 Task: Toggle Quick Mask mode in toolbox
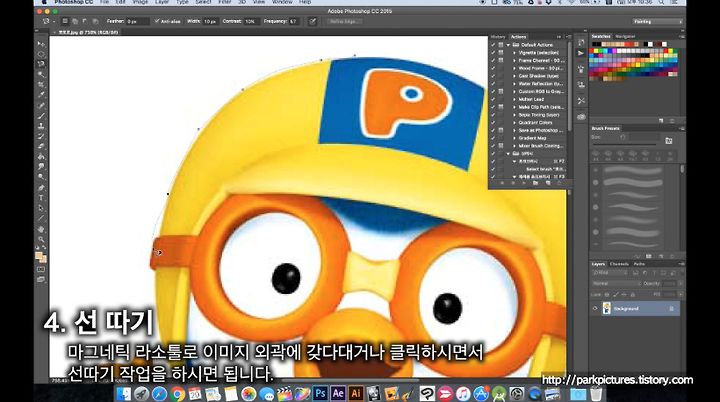41,269
